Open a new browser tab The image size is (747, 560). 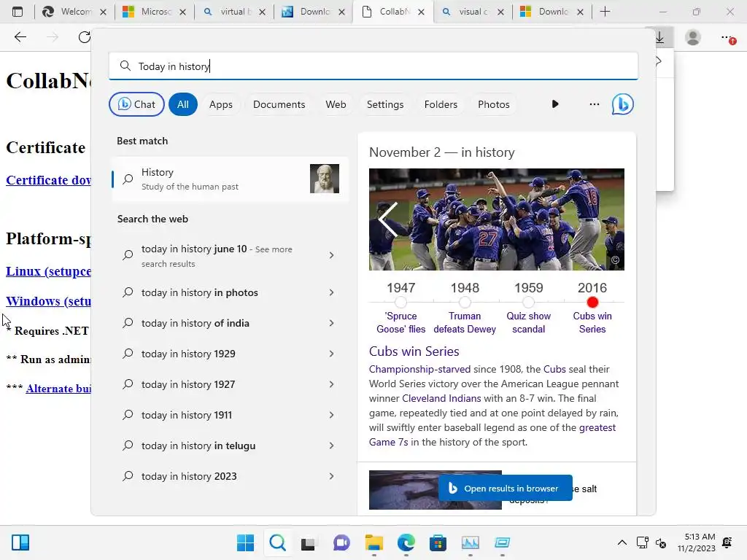(605, 12)
